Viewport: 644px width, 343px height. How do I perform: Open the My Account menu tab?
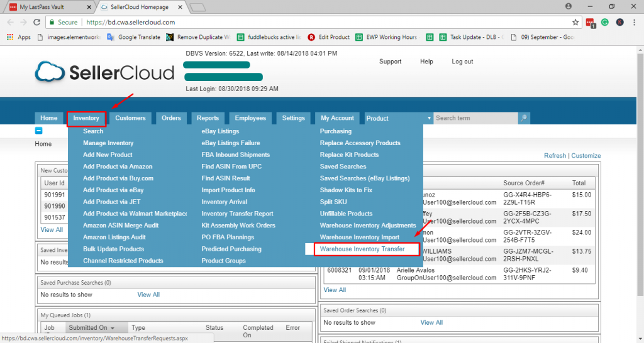pyautogui.click(x=337, y=118)
